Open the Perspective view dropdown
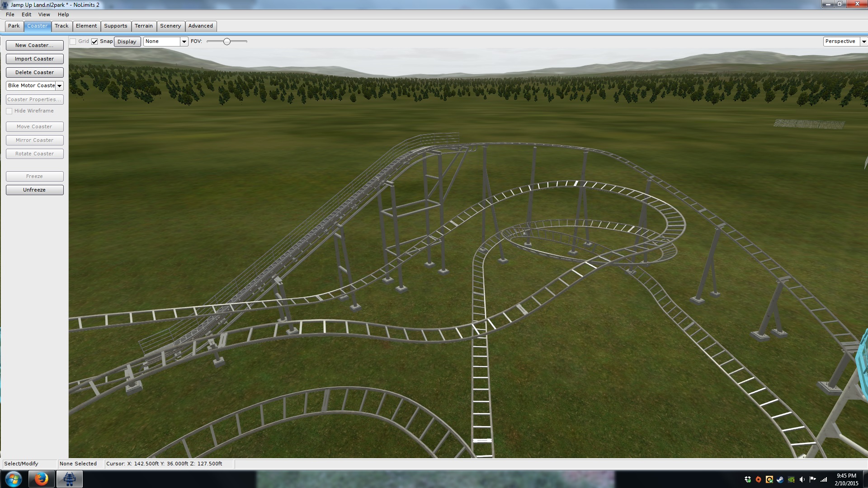 863,42
